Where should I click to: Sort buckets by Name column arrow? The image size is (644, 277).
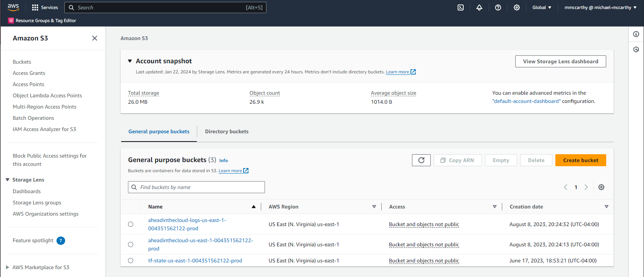(254, 207)
